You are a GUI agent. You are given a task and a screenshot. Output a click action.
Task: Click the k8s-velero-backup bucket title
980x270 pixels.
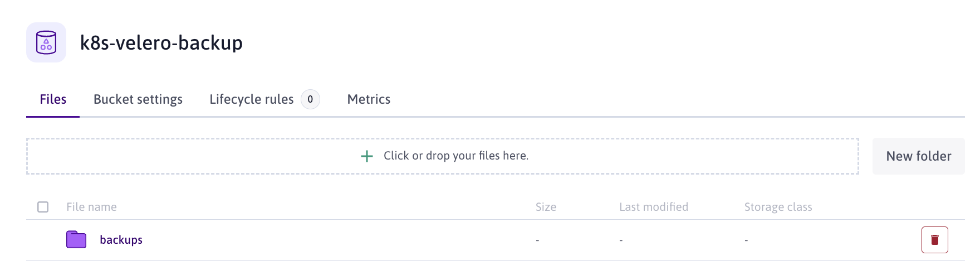(161, 43)
